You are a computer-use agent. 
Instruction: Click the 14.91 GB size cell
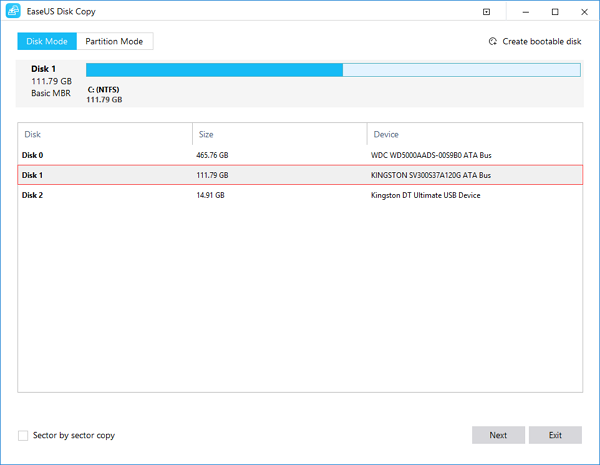(210, 195)
